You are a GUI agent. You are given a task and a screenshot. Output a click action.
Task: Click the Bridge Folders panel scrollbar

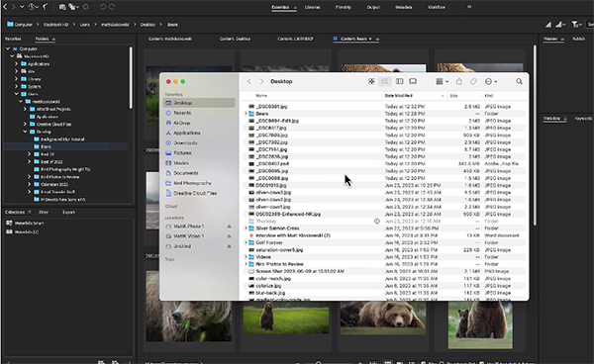(131, 77)
